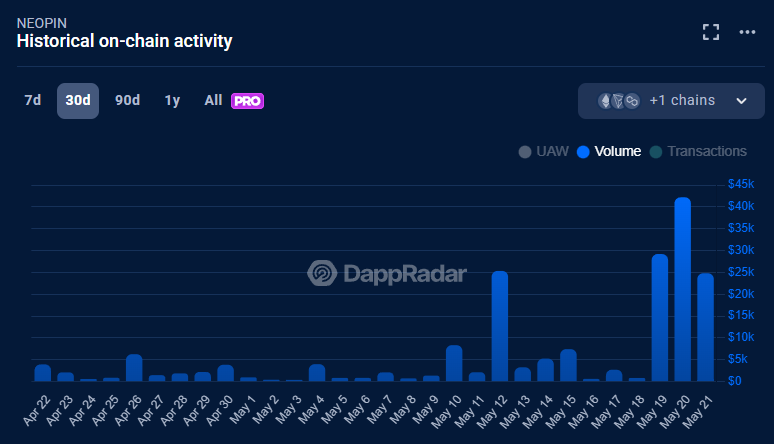Choose the All time range

(213, 100)
